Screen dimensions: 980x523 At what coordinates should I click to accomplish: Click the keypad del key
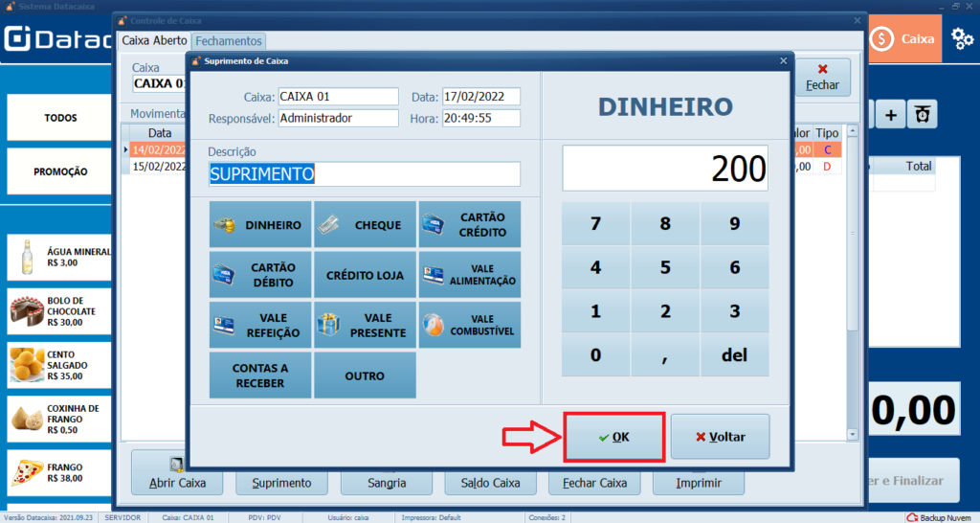(734, 354)
